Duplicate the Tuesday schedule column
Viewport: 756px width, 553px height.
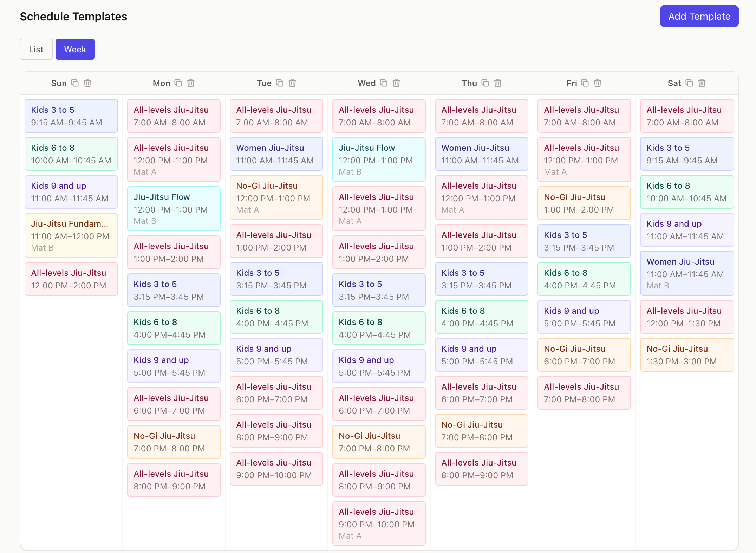(x=280, y=83)
